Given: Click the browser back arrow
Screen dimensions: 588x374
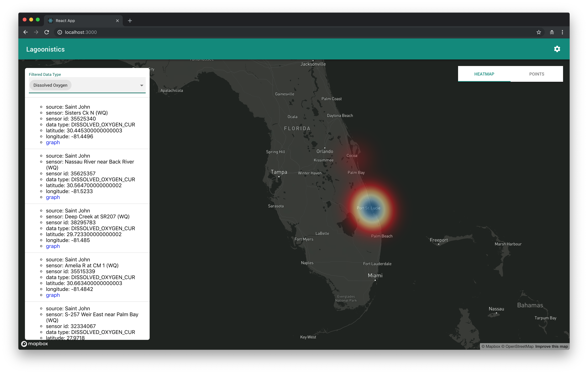Looking at the screenshot, I should (25, 32).
